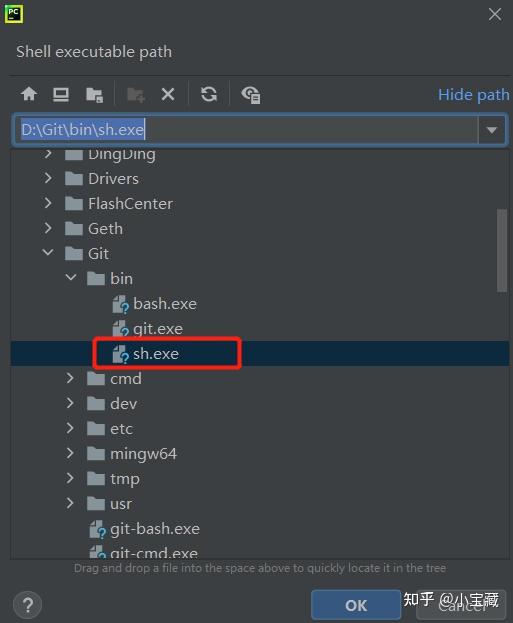Expand the FlashCenter folder
Image resolution: width=513 pixels, height=623 pixels.
pyautogui.click(x=48, y=203)
